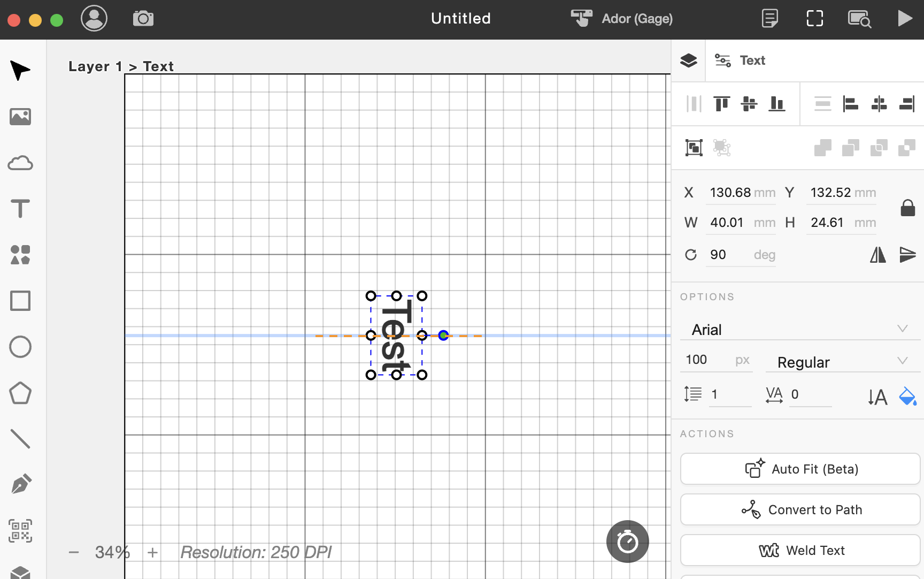This screenshot has height=579, width=924.
Task: Select the Line tool
Action: pos(20,439)
